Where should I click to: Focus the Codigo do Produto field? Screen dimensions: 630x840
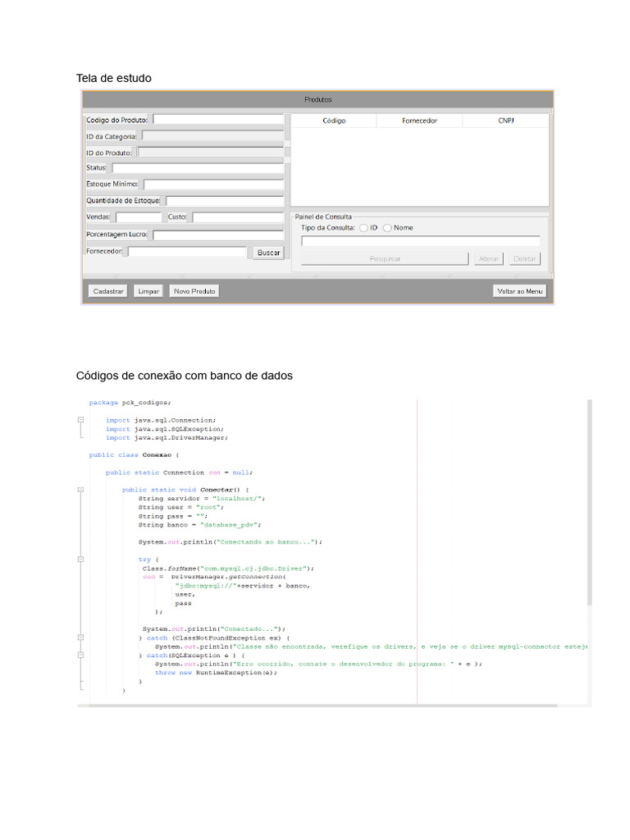[x=218, y=120]
